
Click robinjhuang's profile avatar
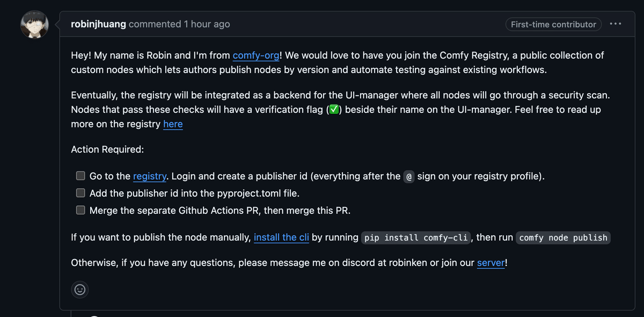(x=35, y=24)
